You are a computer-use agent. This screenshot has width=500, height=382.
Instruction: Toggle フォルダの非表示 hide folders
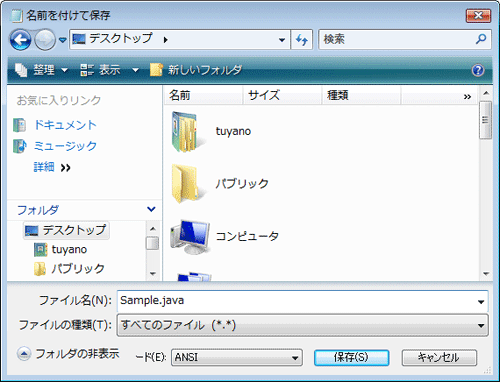pyautogui.click(x=68, y=354)
